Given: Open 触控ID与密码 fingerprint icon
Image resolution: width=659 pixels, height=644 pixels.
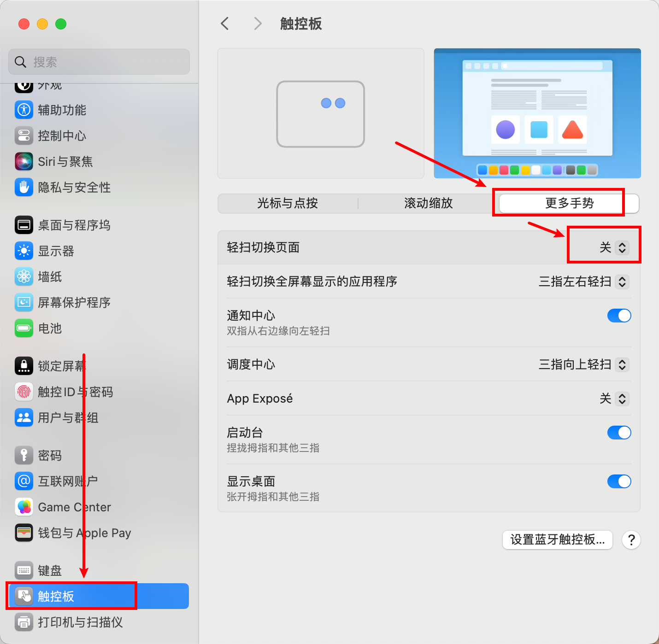Looking at the screenshot, I should pyautogui.click(x=24, y=392).
